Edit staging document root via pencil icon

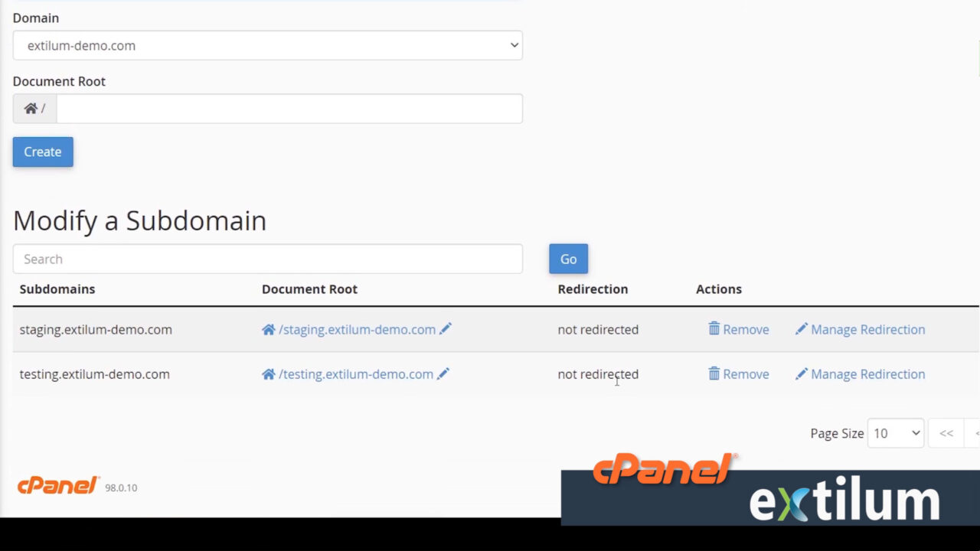pyautogui.click(x=446, y=329)
